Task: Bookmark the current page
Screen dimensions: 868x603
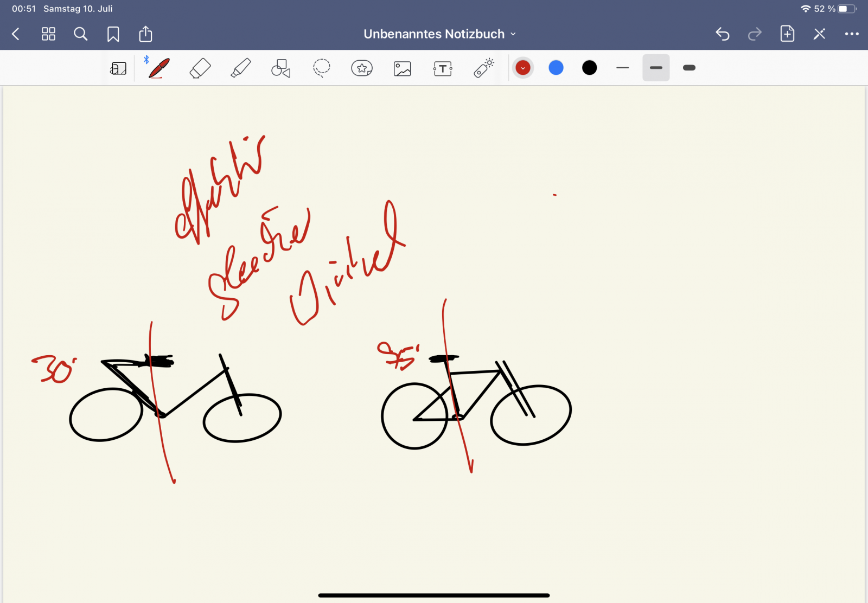Action: (113, 34)
